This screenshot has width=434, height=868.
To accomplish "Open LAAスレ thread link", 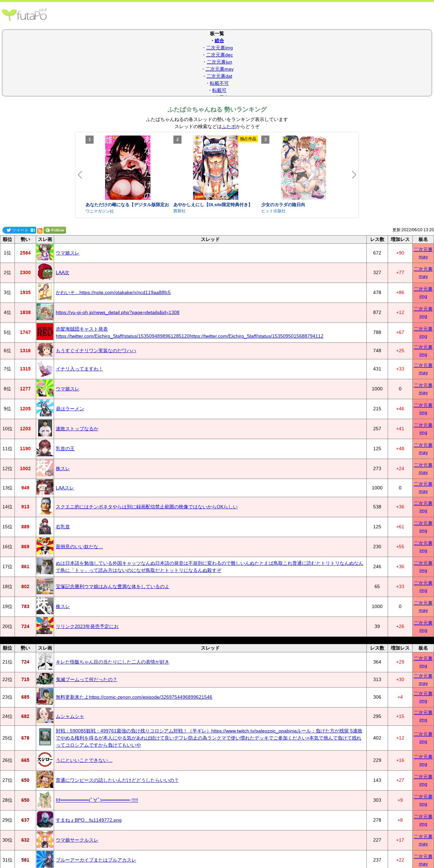I will tap(65, 488).
